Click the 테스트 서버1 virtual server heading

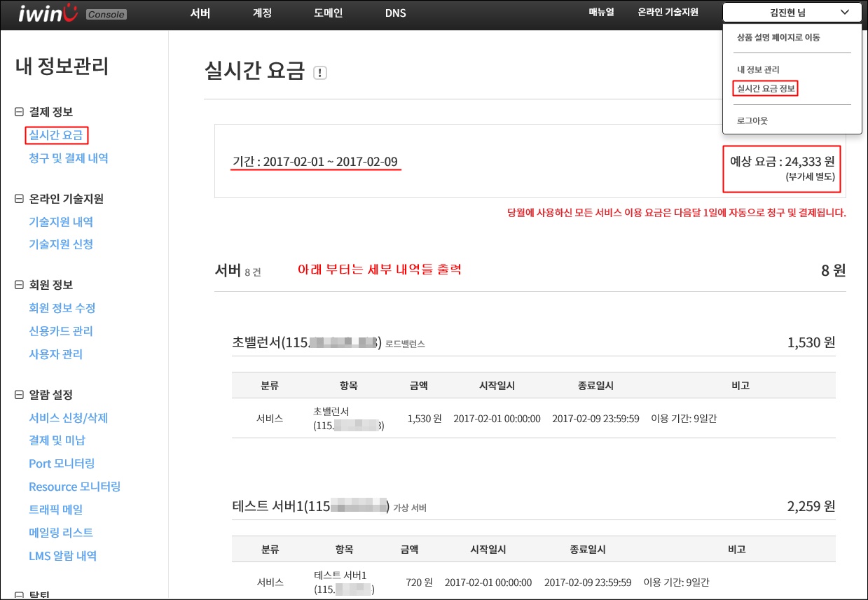tap(329, 506)
